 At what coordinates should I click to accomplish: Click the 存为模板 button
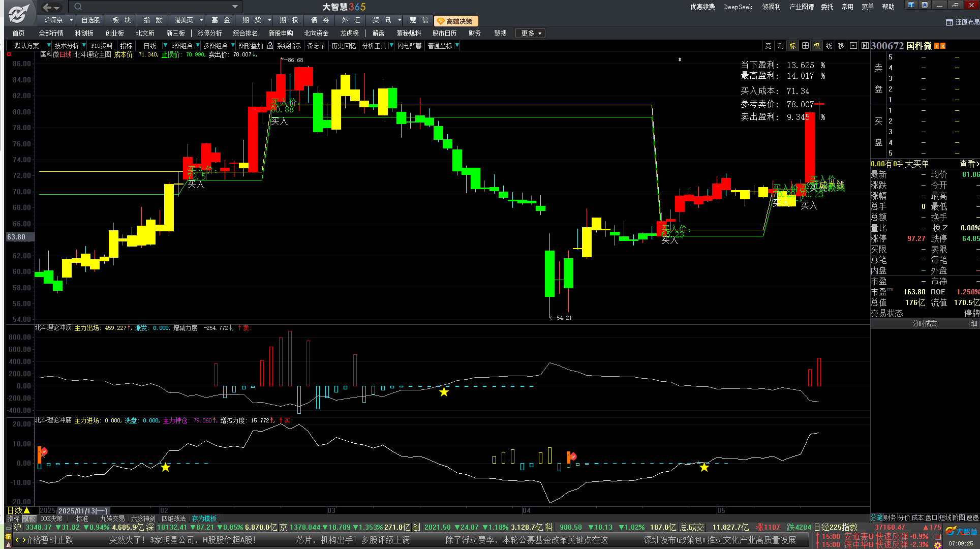[204, 518]
